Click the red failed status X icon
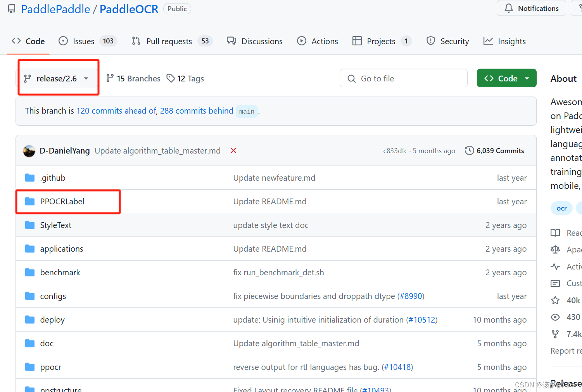582x392 pixels. click(233, 150)
